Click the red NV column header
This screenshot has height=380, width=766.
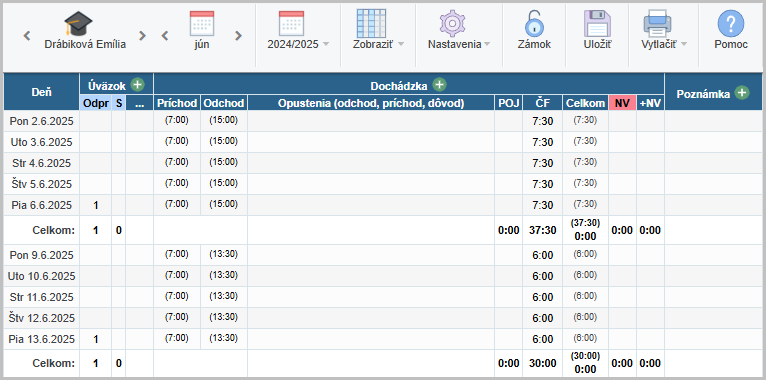click(x=622, y=103)
